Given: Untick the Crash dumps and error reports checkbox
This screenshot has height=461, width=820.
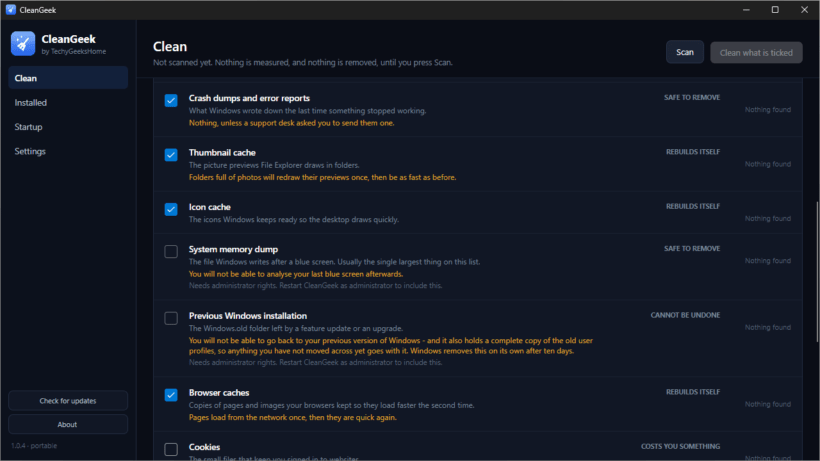Looking at the screenshot, I should click(x=171, y=100).
